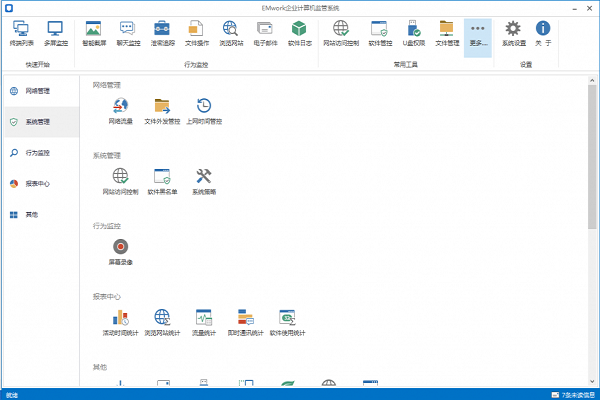Click the unread messages status bar link

point(572,394)
